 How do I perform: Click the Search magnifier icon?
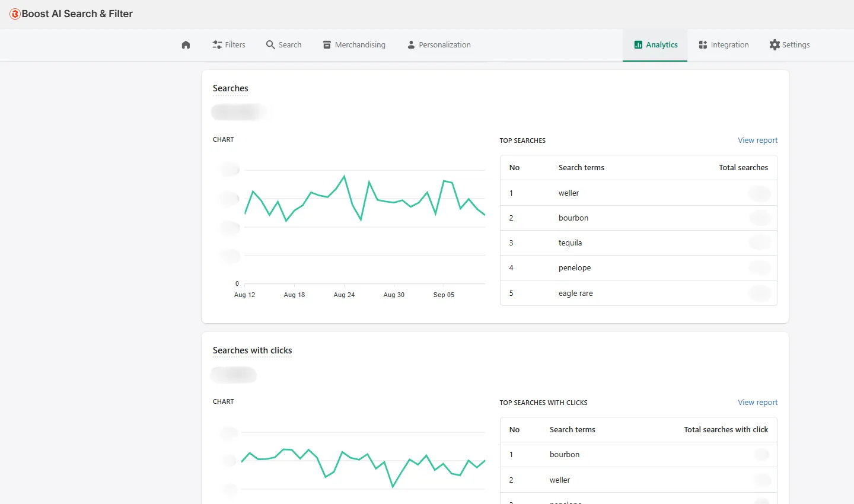click(270, 44)
